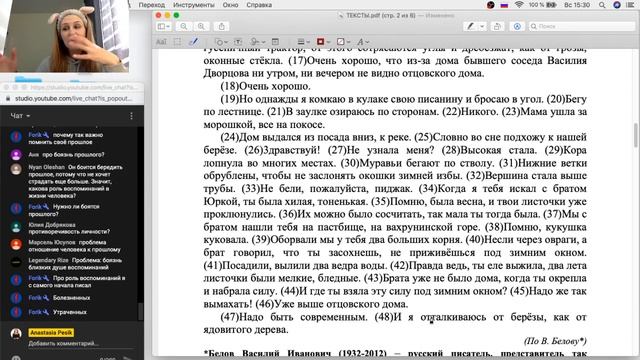Click Юлия Добрякова's teal avatar
Image resolution: width=640 pixels, height=360 pixels.
(16, 227)
